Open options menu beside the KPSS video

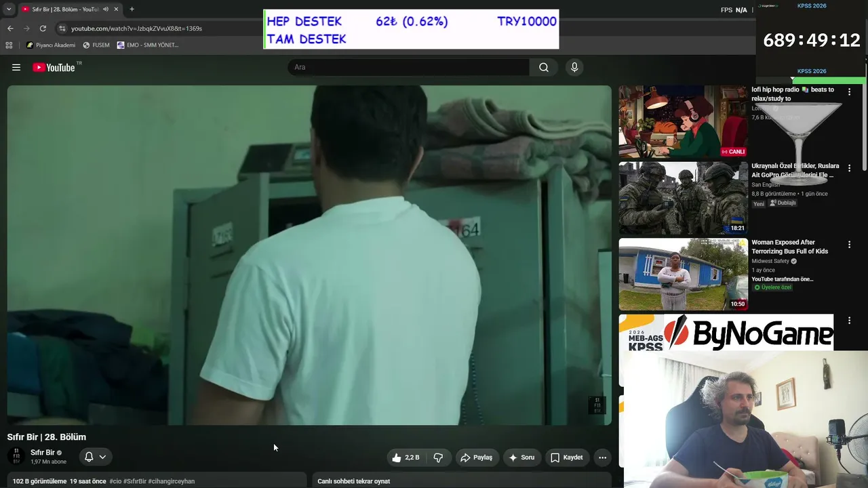[849, 320]
